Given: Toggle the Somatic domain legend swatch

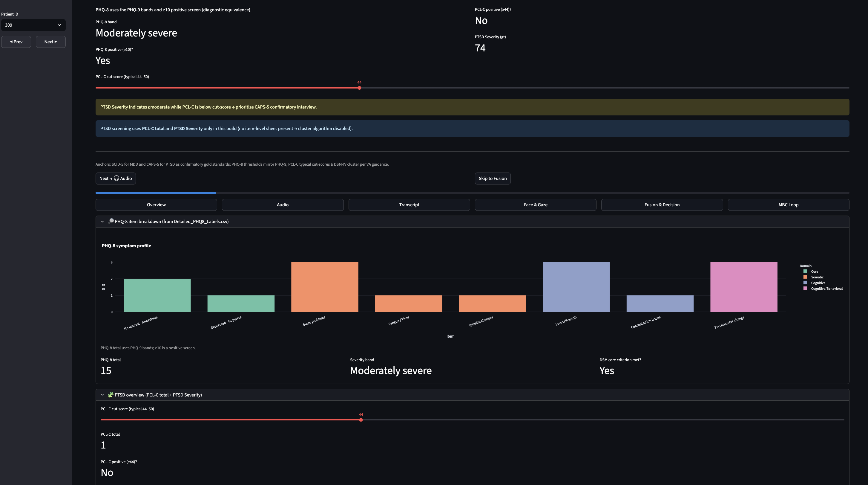Looking at the screenshot, I should (x=805, y=277).
